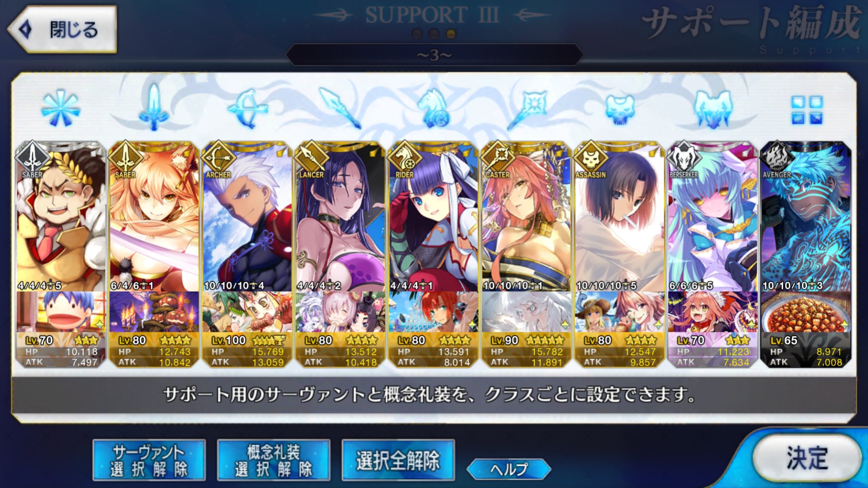Select the Lancer class spear icon
The image size is (868, 488).
pyautogui.click(x=340, y=108)
